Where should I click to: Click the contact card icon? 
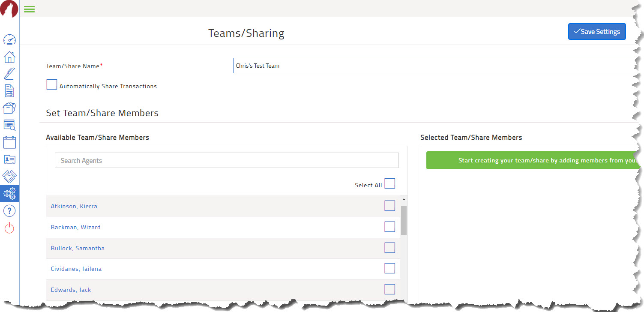coord(9,159)
